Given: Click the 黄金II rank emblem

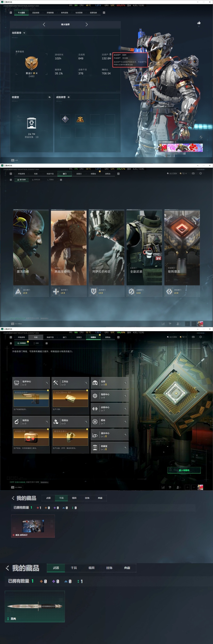Looking at the screenshot, I should (31, 63).
